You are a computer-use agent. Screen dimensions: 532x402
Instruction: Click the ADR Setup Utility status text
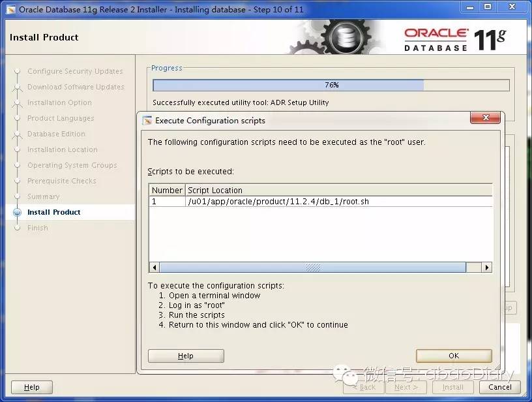click(x=241, y=102)
